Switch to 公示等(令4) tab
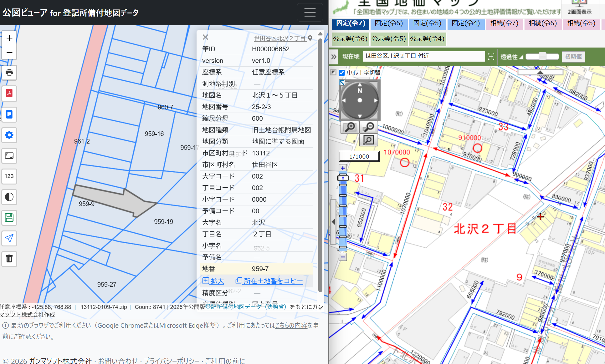This screenshot has width=605, height=364. 427,39
